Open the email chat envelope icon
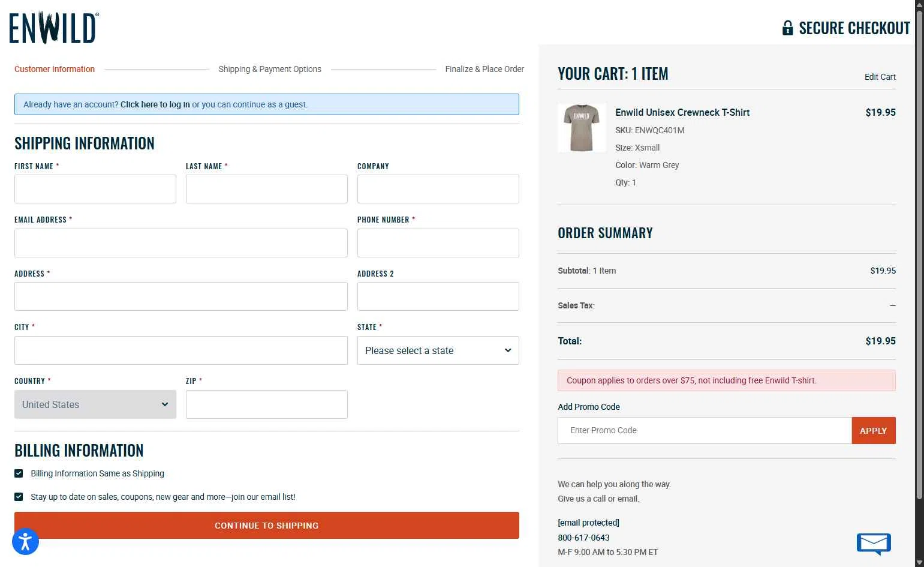Screen dimensions: 924x567 874,544
